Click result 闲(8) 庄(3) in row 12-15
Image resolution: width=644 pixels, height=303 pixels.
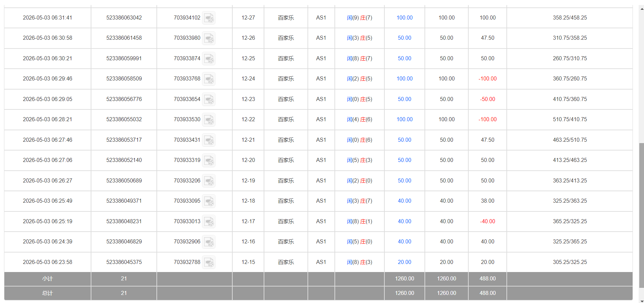pyautogui.click(x=359, y=262)
